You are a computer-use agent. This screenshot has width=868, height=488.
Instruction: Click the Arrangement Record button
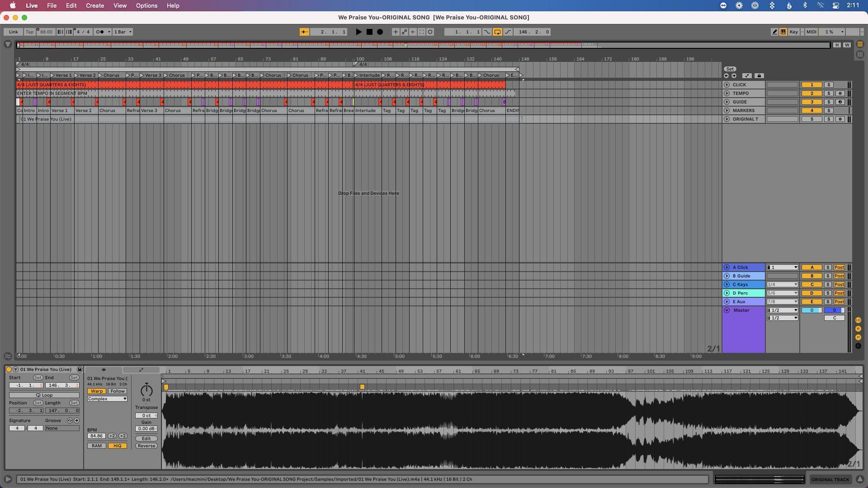(x=380, y=32)
